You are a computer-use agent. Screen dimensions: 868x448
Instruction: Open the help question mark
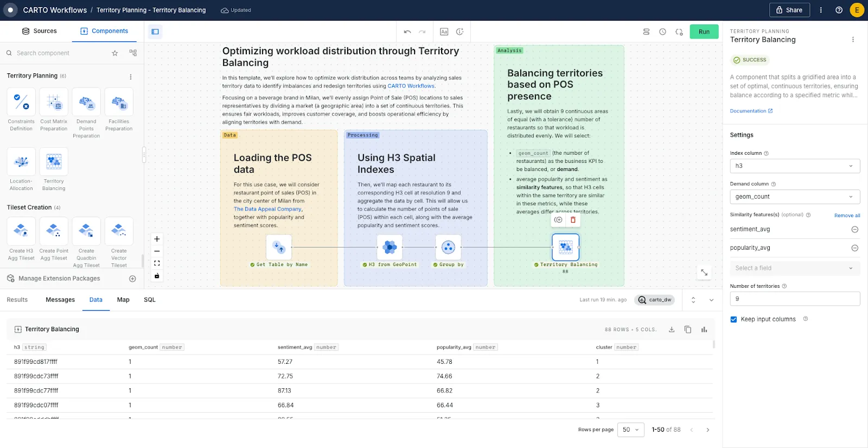839,10
